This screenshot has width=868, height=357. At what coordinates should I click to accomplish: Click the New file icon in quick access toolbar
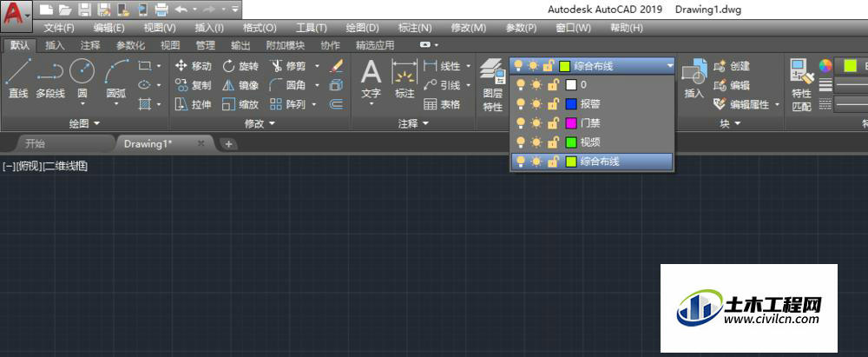point(45,10)
